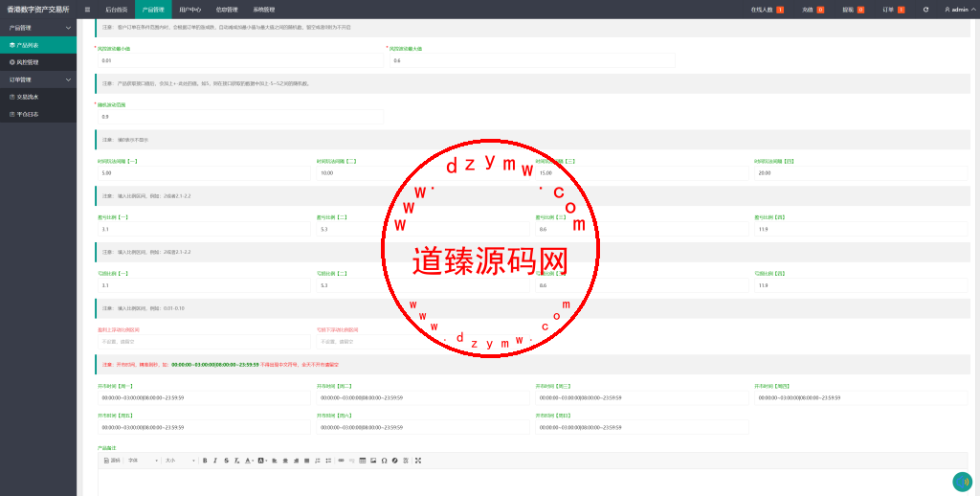Click the 充值 notification counter
This screenshot has width=980, height=496.
(x=813, y=10)
